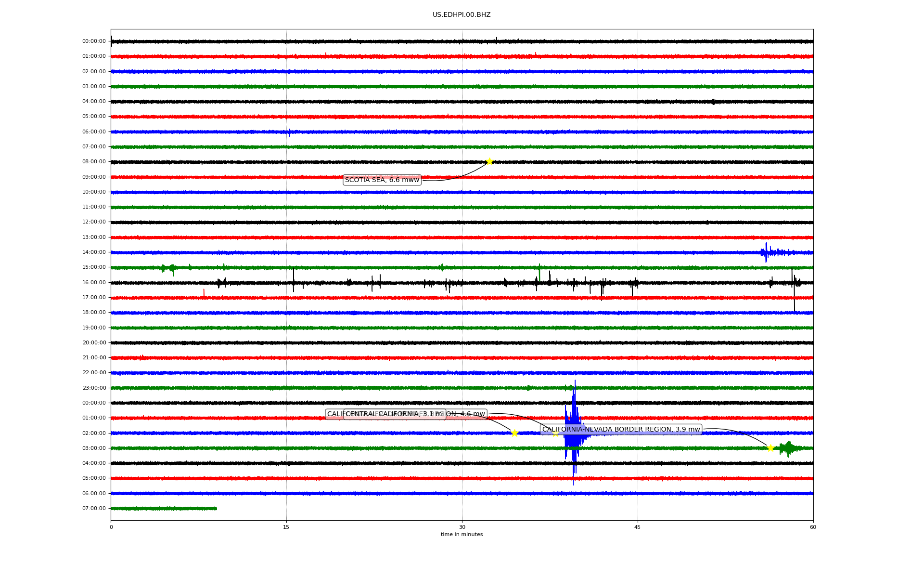Screen dimensions: 924x578
Task: Click the 11:00:00 row time label
Action: (94, 207)
